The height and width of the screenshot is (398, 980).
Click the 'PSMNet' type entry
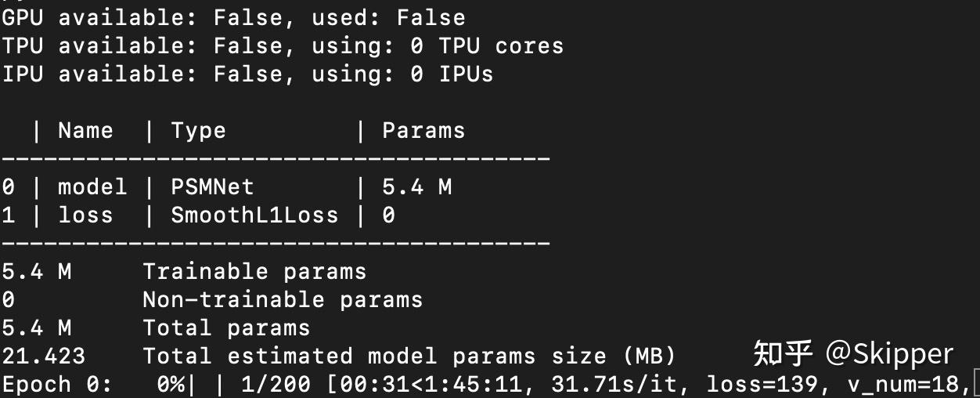click(x=212, y=186)
